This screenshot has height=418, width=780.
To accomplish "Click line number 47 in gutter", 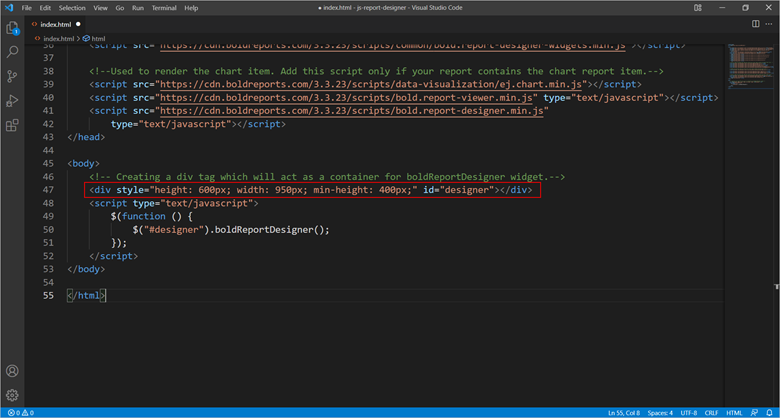I will coord(48,190).
